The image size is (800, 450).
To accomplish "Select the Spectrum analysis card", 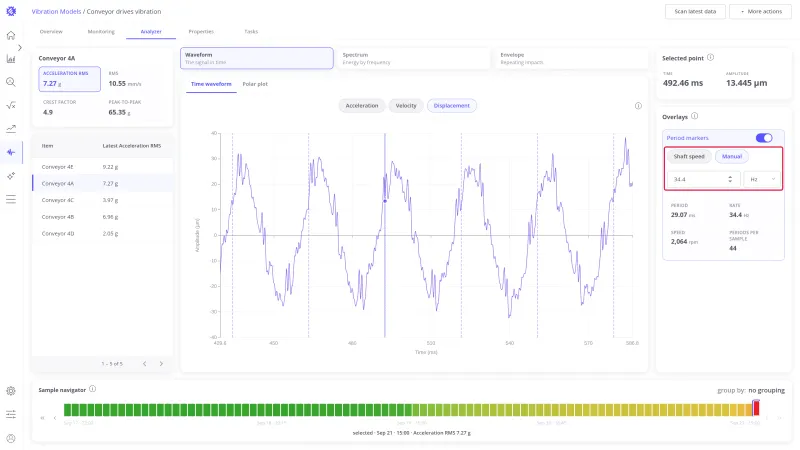I will (412, 58).
